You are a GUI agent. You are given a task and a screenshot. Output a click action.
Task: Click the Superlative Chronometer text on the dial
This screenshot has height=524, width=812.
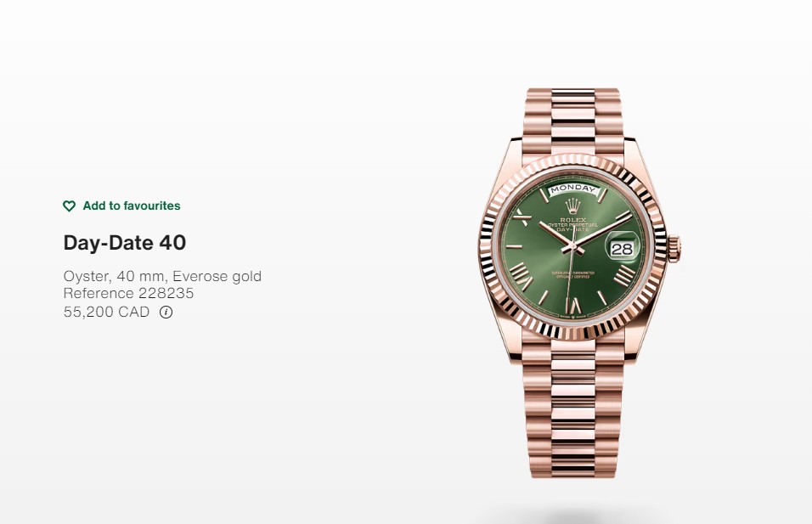pos(572,273)
